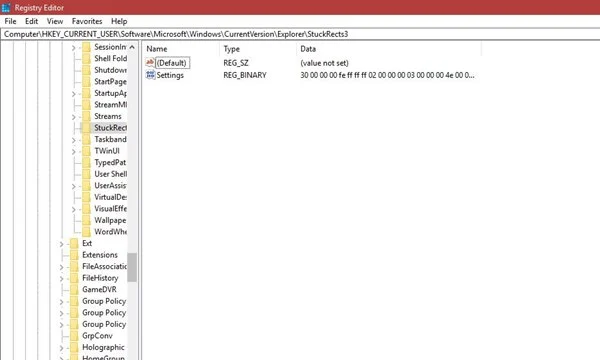Expand the Taskband tree node
This screenshot has height=360, width=600.
pyautogui.click(x=73, y=140)
